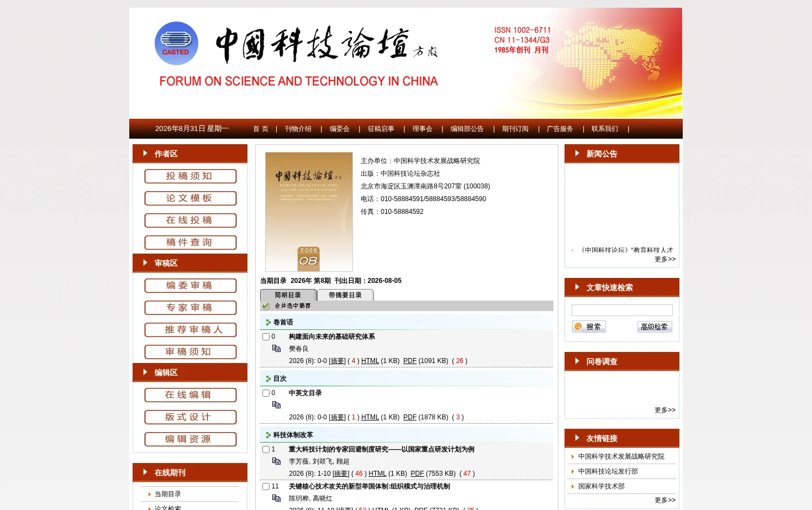The height and width of the screenshot is (510, 812).
Task: Open 更多>> under 问卷调查
Action: click(x=665, y=410)
